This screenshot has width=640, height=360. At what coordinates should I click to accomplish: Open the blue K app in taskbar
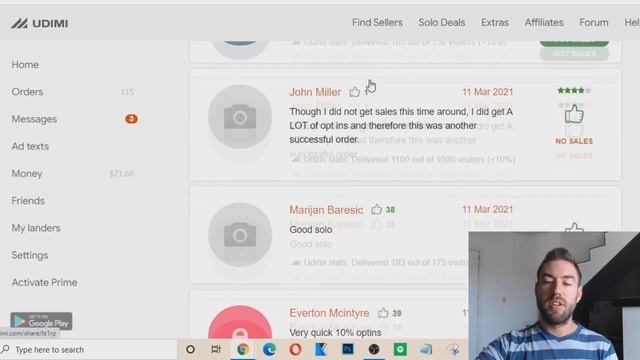[x=321, y=349]
